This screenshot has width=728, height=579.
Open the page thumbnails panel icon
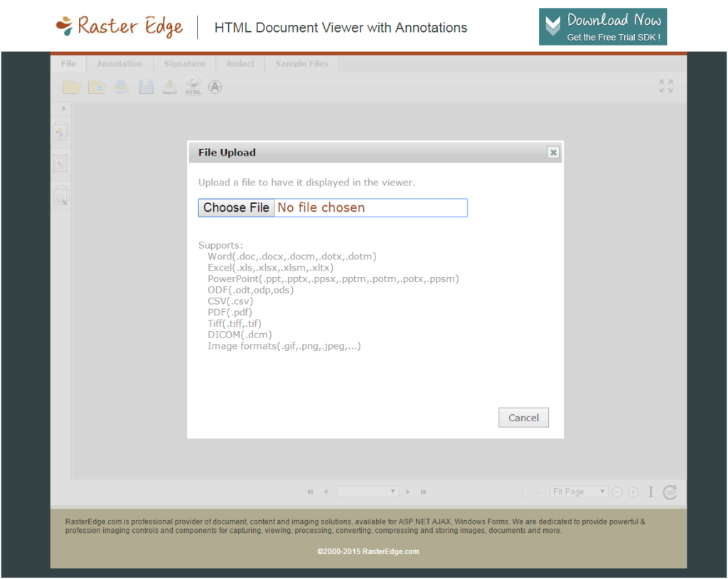click(60, 131)
